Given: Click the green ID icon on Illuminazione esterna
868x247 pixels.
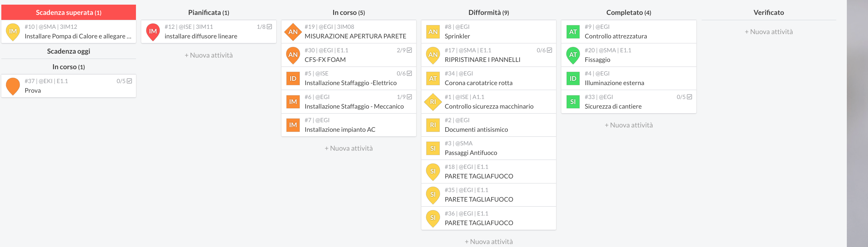Looking at the screenshot, I should pyautogui.click(x=573, y=78).
